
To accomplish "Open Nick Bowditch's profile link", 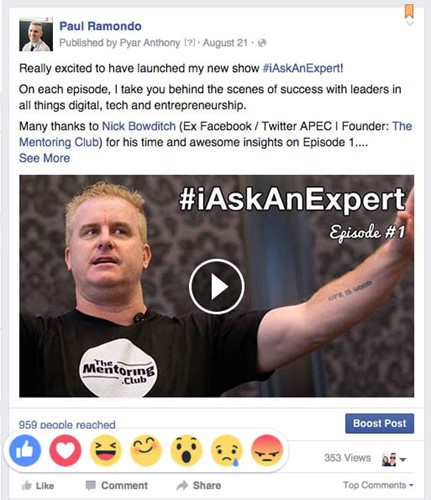I will pos(139,126).
